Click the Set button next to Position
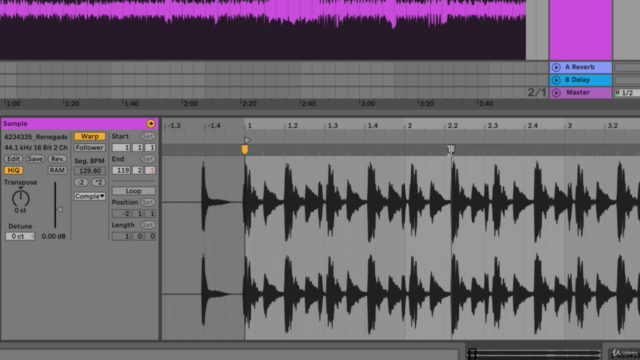Screen dimensions: 640x360 pyautogui.click(x=148, y=202)
